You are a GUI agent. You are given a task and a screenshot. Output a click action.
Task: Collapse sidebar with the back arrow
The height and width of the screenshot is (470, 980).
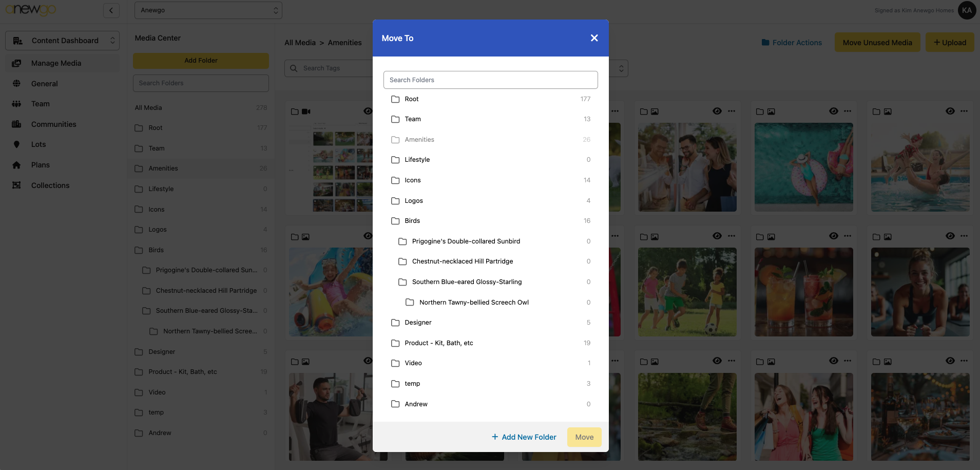111,10
